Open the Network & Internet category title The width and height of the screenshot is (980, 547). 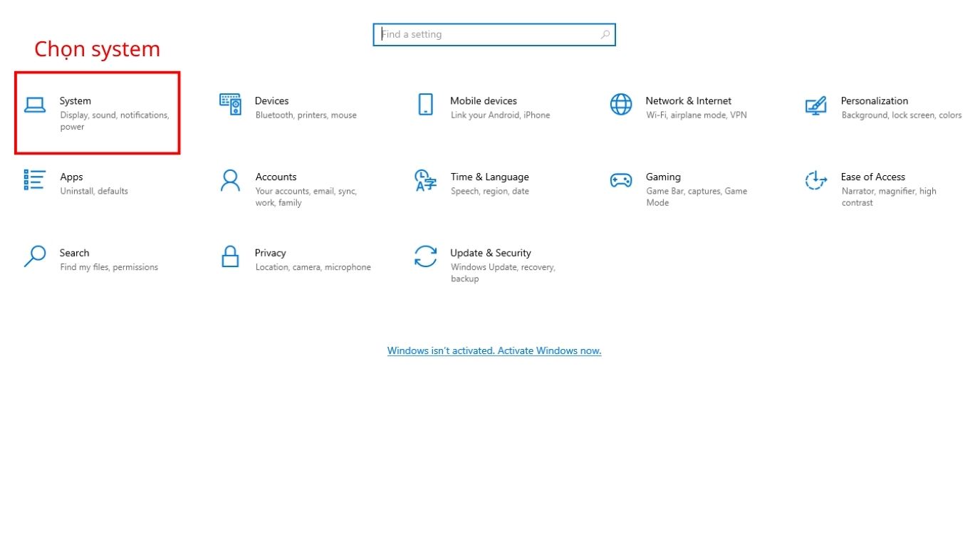[689, 100]
